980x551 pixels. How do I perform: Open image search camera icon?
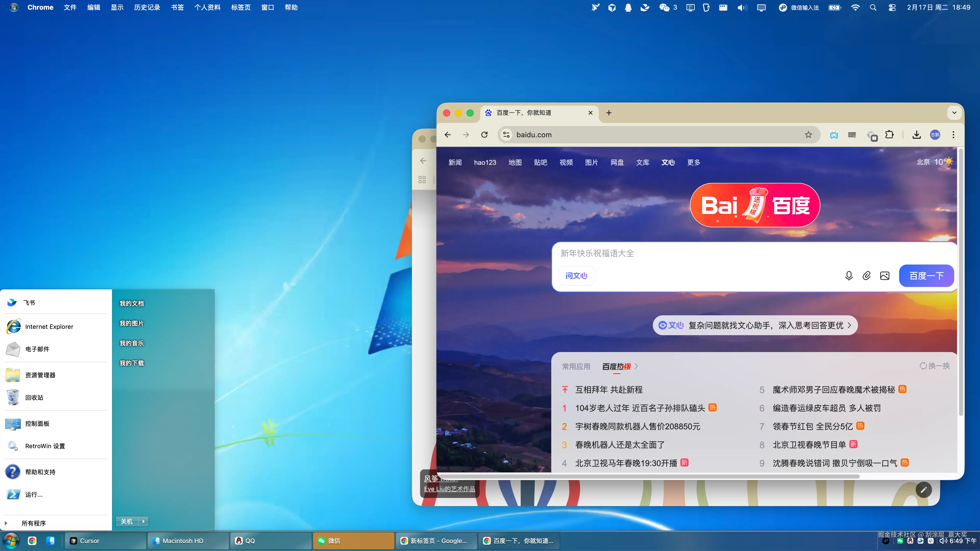[x=885, y=276]
